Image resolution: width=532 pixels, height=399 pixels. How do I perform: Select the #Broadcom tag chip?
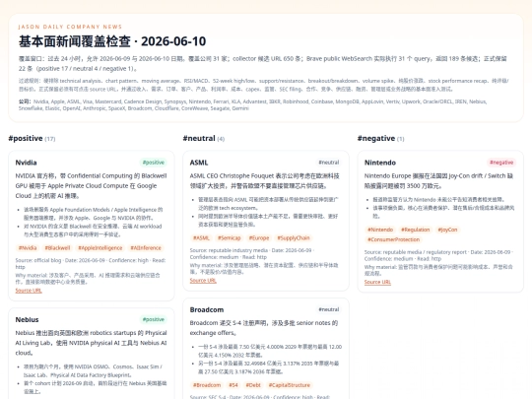coord(207,385)
